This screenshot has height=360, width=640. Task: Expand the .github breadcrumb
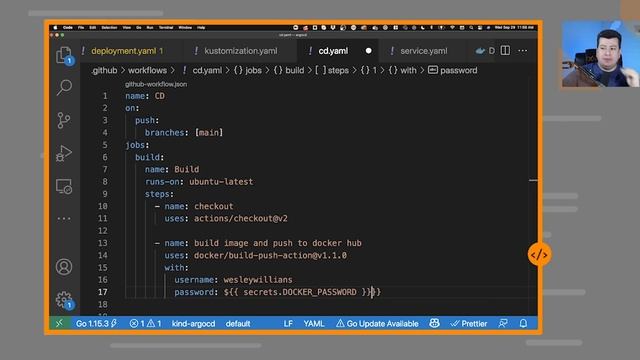[x=104, y=70]
